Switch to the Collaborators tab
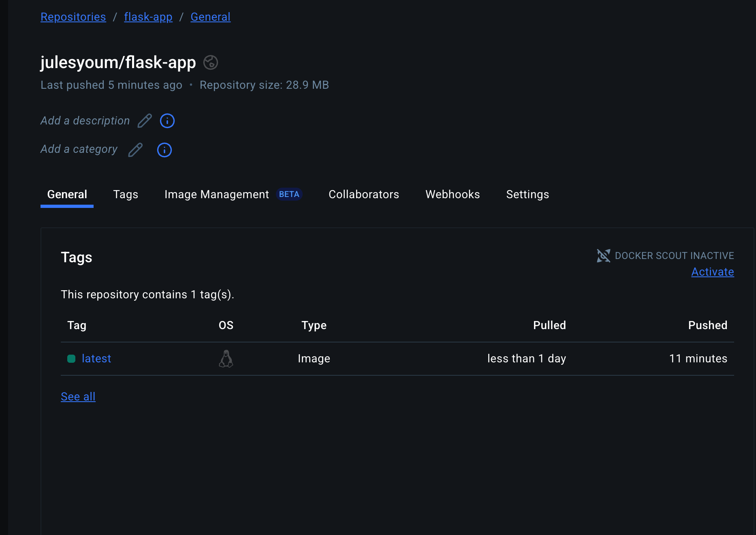 (364, 195)
